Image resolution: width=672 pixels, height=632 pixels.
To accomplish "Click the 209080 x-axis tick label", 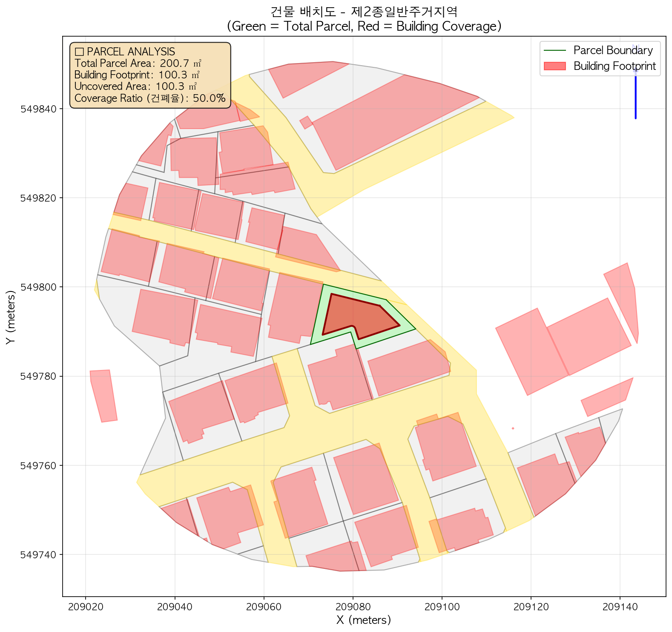I will point(353,606).
